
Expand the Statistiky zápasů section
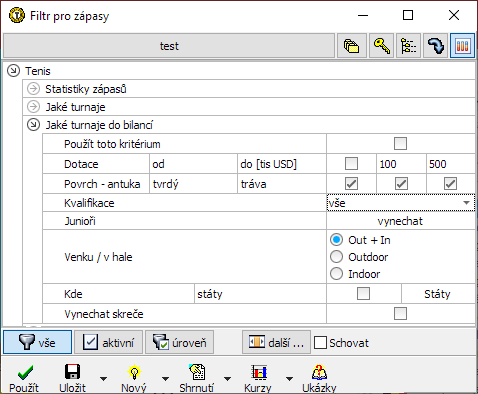(33, 89)
